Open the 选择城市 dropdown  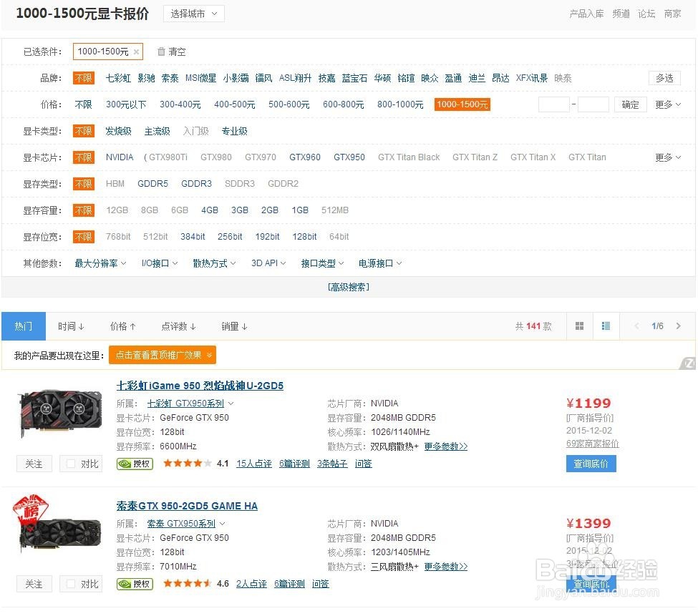click(x=193, y=14)
